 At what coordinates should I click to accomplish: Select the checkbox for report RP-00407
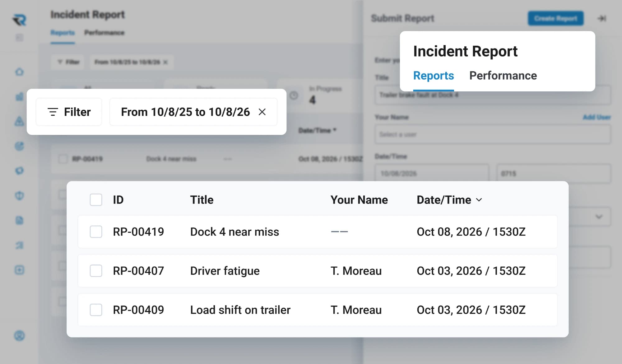click(x=96, y=271)
